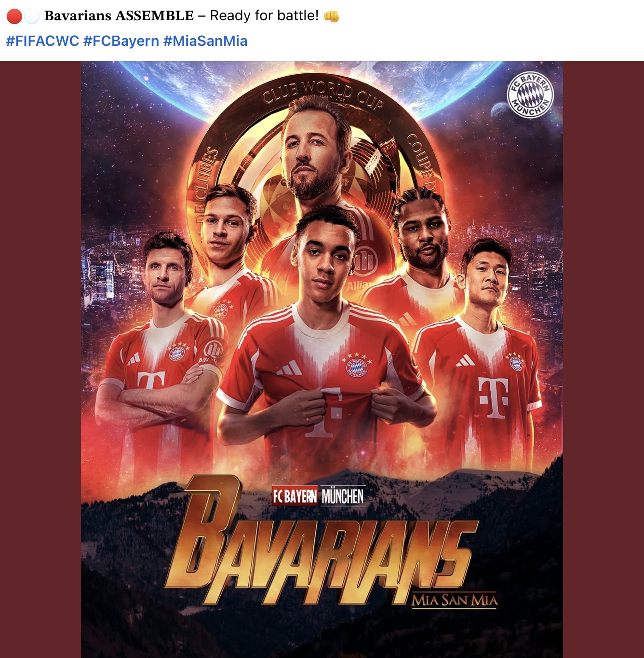The width and height of the screenshot is (644, 658).
Task: Click the dark red margin left of poster
Action: 40,359
